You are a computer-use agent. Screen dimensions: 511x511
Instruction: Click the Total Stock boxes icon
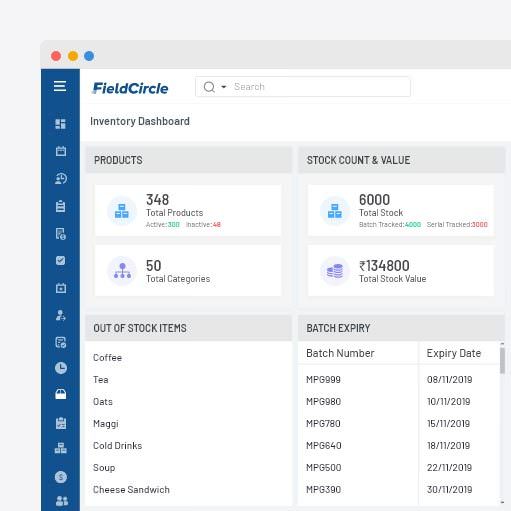point(335,211)
